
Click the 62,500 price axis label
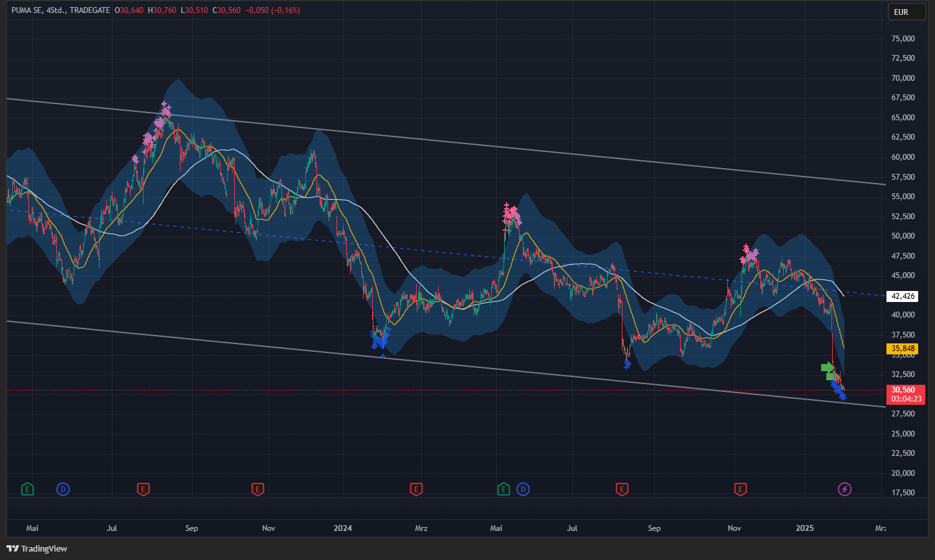(x=903, y=137)
